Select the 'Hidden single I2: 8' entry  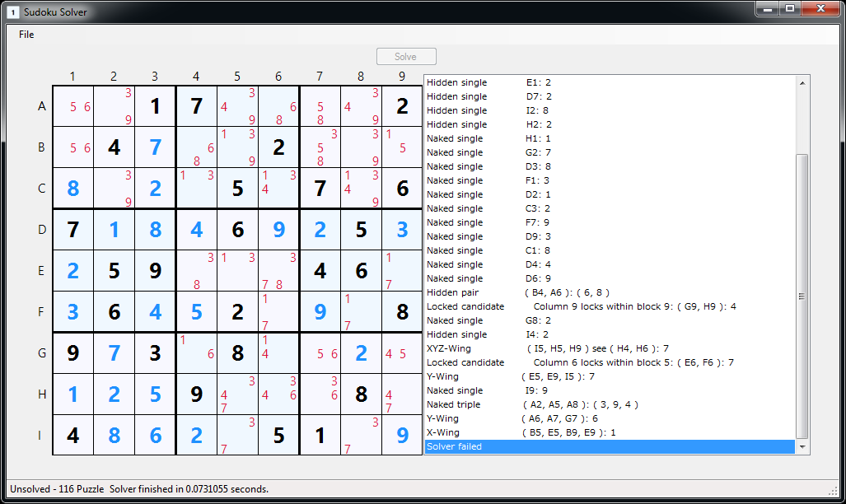[610, 110]
